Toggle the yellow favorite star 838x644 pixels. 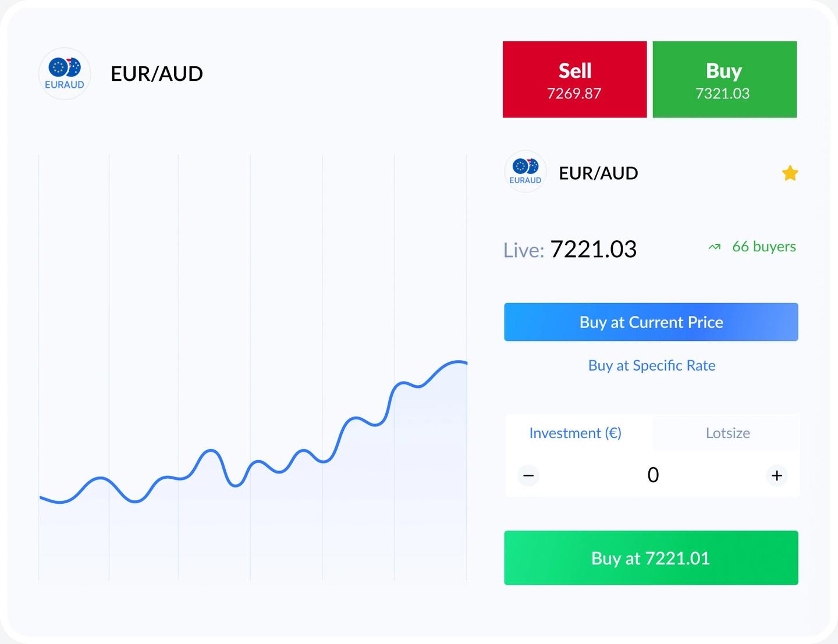point(790,173)
